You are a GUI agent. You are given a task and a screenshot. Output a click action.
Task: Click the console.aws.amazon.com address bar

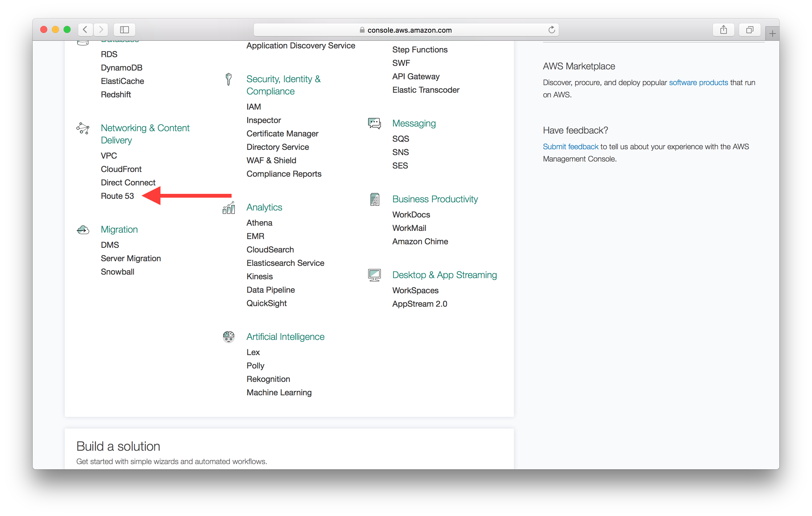[x=406, y=30]
